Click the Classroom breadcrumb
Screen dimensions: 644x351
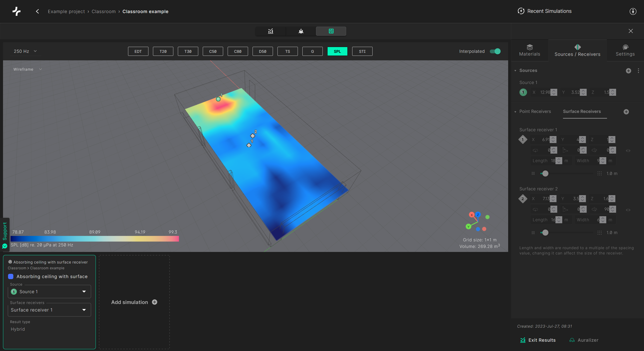[x=104, y=12]
